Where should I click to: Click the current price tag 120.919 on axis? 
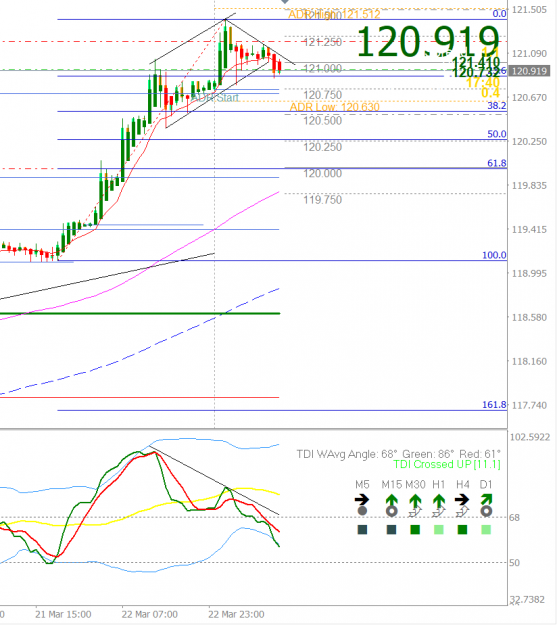[x=529, y=71]
